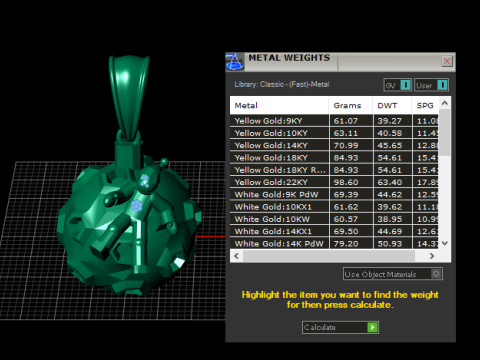Close the Metal Weights panel
Viewport: 480px width, 360px height.
click(x=447, y=61)
